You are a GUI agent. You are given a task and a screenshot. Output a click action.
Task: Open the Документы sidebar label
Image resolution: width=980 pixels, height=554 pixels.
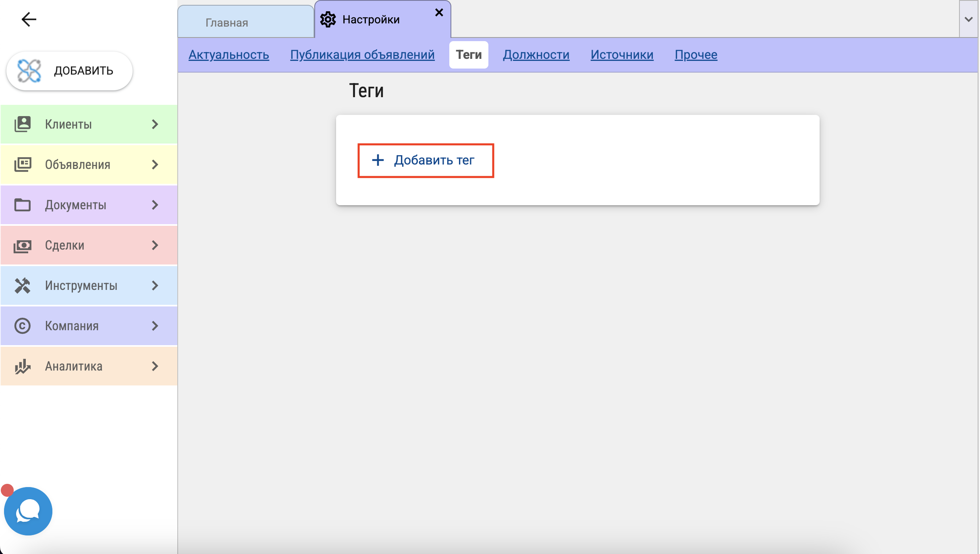click(x=76, y=205)
